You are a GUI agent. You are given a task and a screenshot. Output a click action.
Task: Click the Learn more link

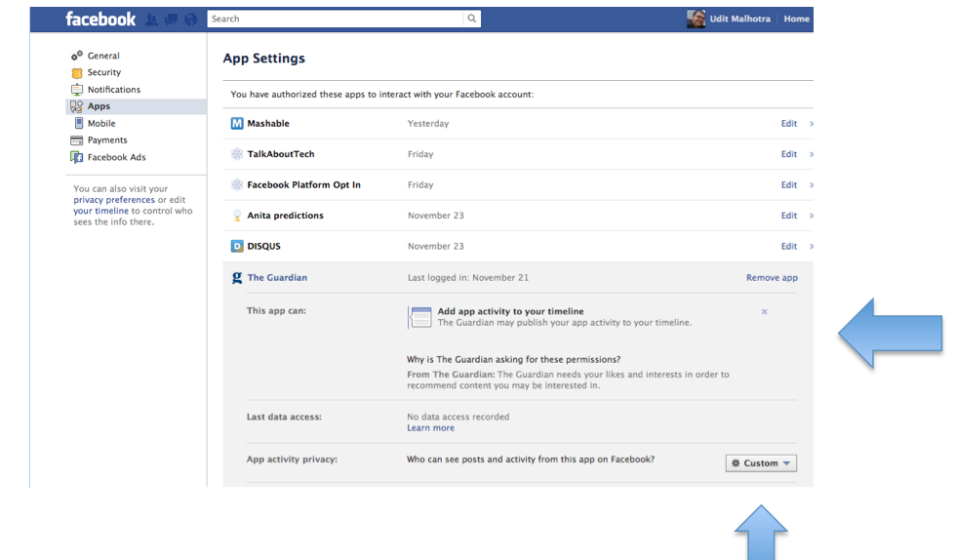[x=430, y=428]
